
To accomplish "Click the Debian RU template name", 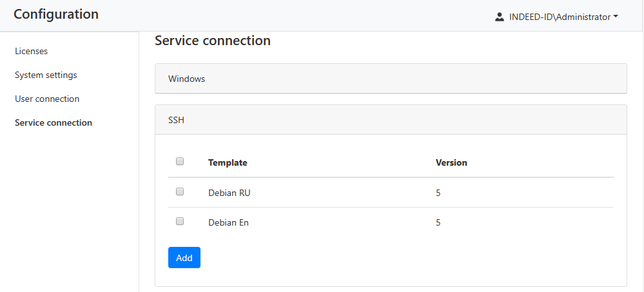I will tap(229, 193).
